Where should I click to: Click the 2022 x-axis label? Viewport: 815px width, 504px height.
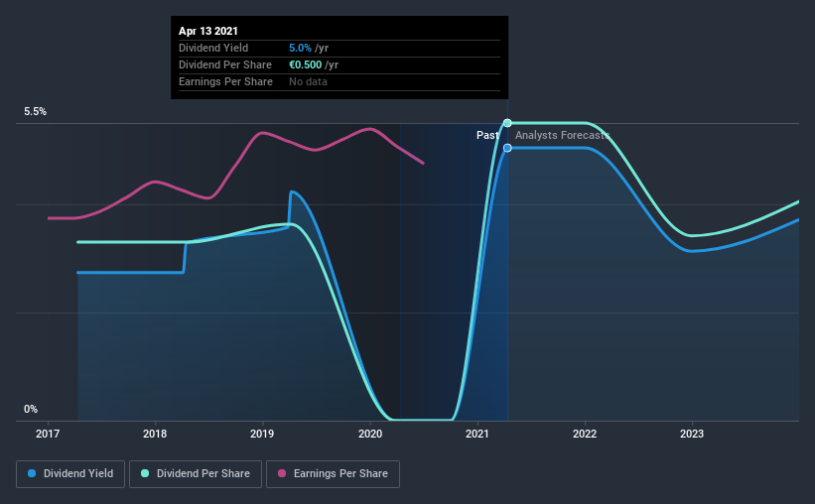tap(585, 434)
